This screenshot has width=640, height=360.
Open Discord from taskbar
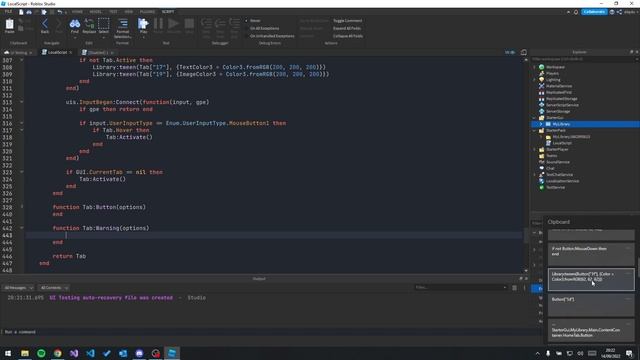click(139, 353)
